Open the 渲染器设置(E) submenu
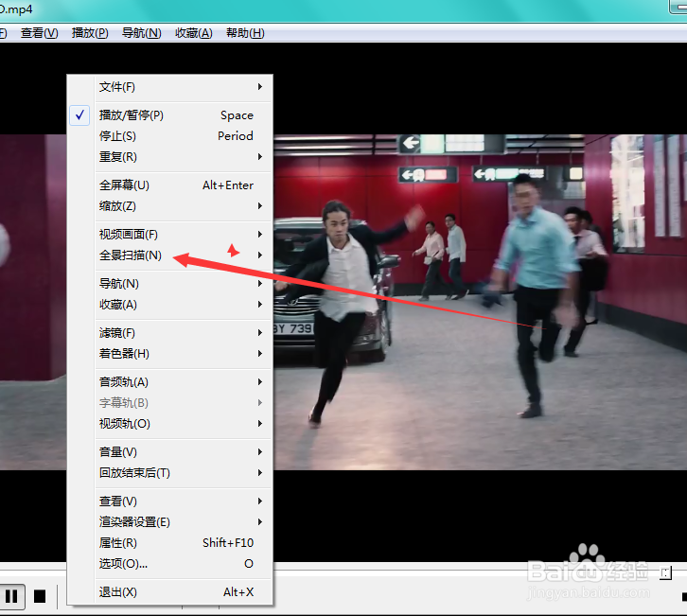 coord(170,521)
